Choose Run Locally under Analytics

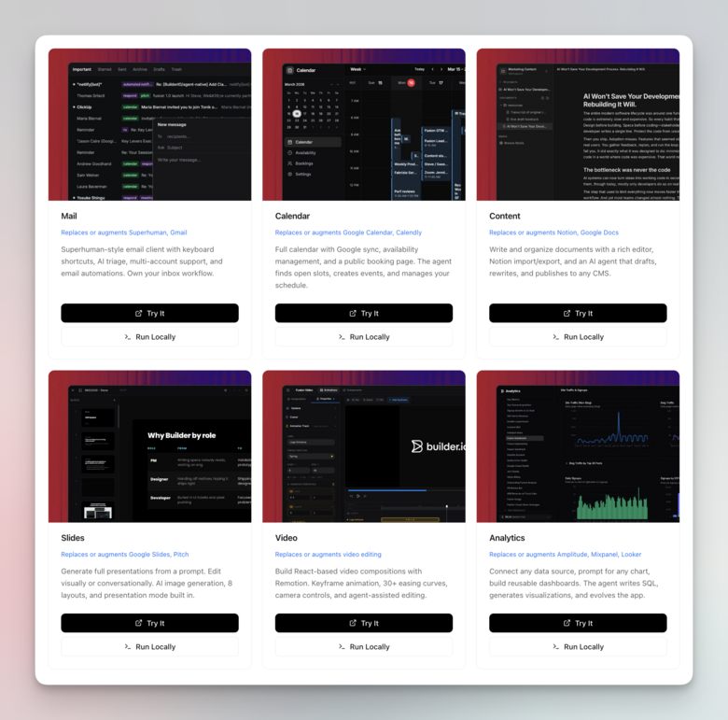click(x=578, y=646)
